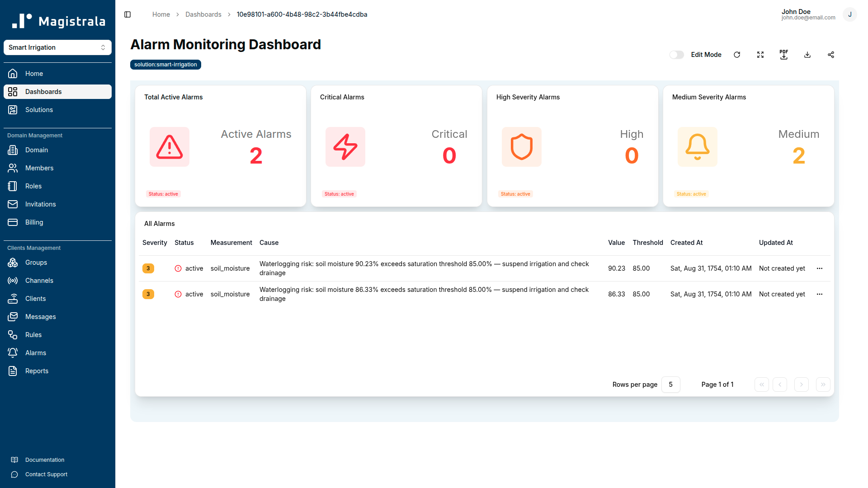
Task: Open the Channels section from the sidebar
Action: point(39,280)
